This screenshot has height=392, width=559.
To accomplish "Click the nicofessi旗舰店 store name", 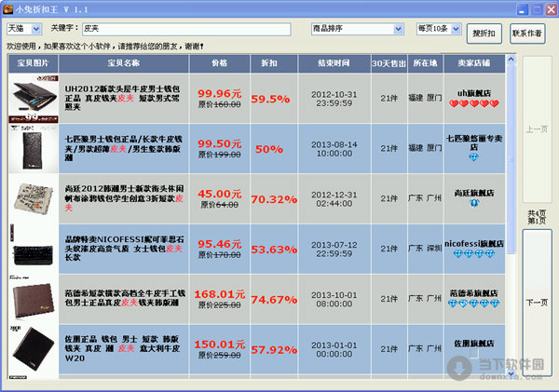I will (474, 244).
